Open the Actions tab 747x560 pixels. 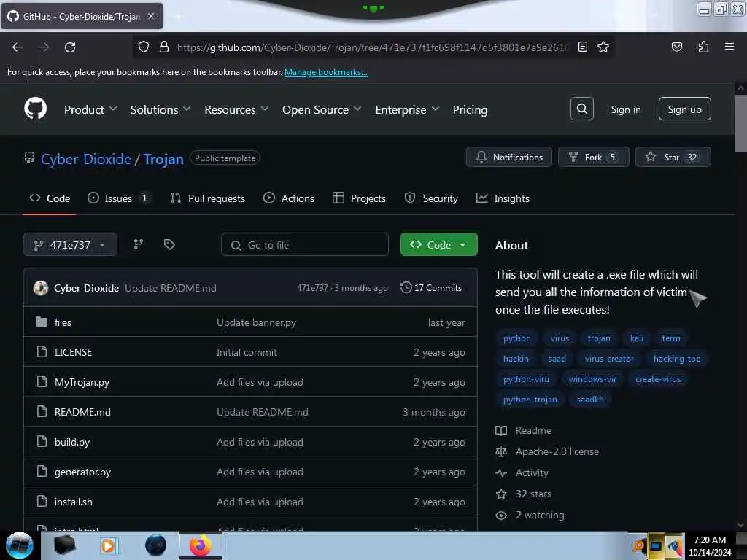click(x=289, y=198)
